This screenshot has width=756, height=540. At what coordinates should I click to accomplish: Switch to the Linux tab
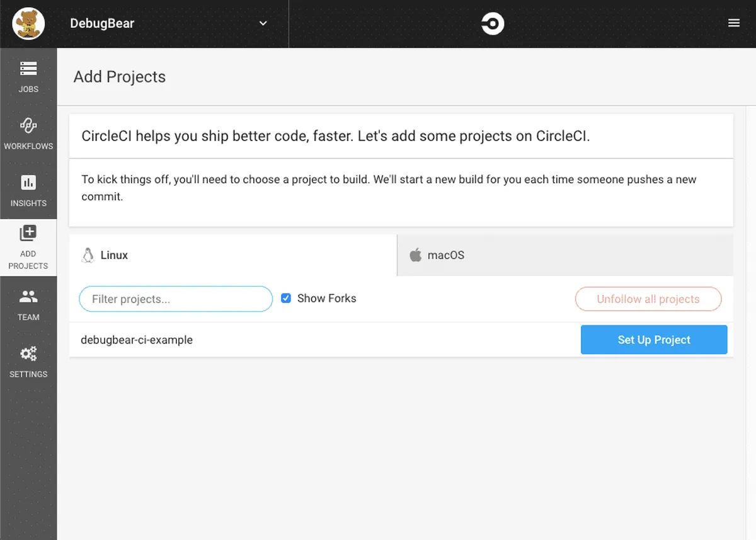pos(114,255)
